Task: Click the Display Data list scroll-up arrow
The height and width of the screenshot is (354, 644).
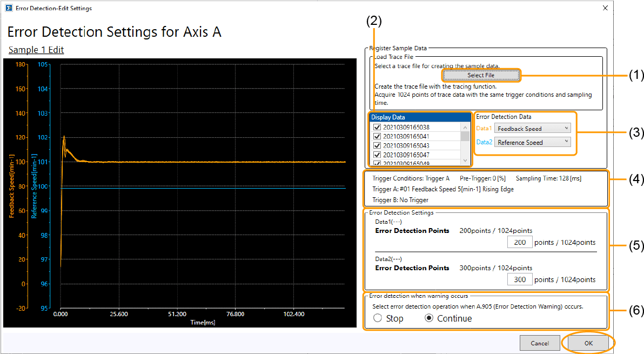Action: [465, 127]
